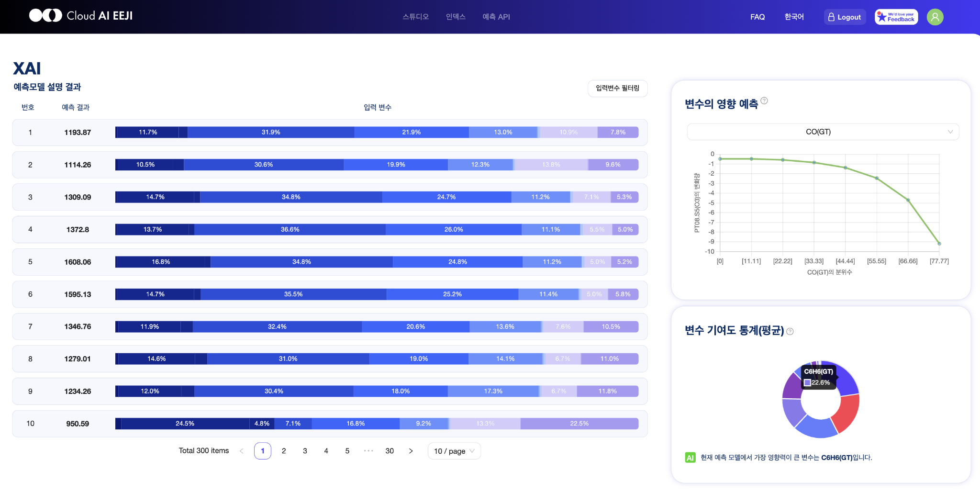Open the FAQ link

tap(757, 17)
